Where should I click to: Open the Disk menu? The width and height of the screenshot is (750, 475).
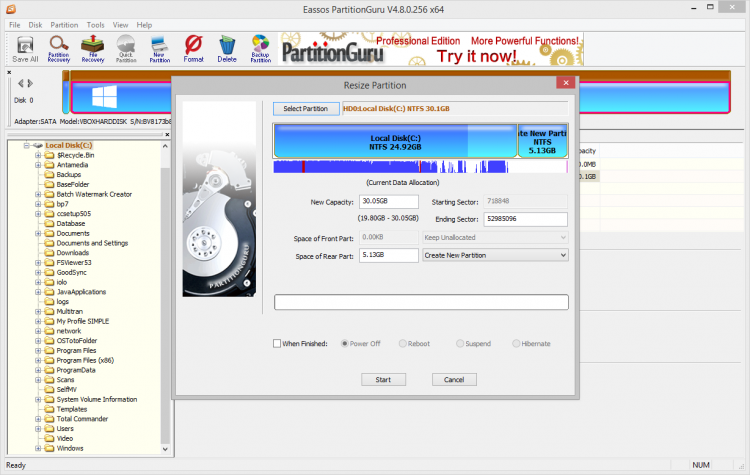tap(35, 25)
